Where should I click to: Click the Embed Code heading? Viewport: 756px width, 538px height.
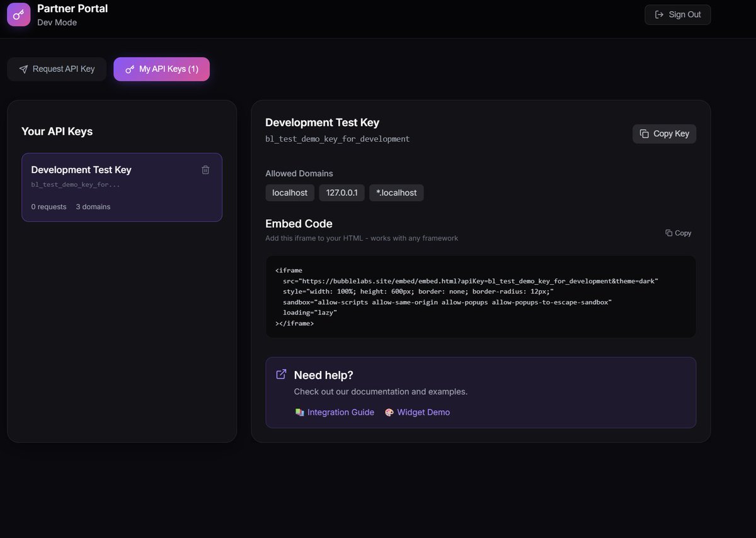299,224
